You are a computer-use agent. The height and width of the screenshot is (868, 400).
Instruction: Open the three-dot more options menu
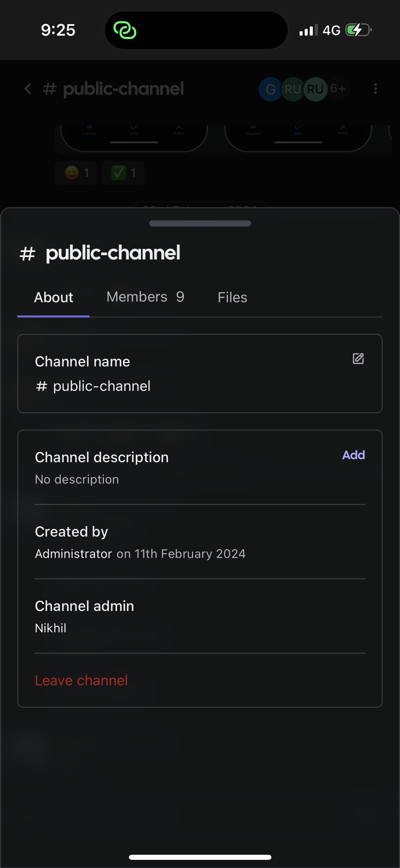[375, 89]
